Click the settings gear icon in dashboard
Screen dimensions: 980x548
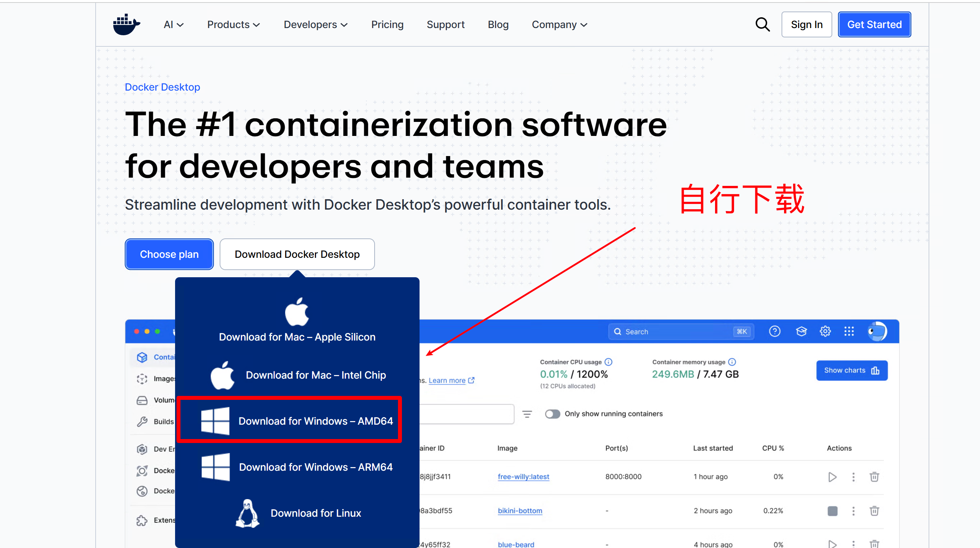tap(825, 332)
